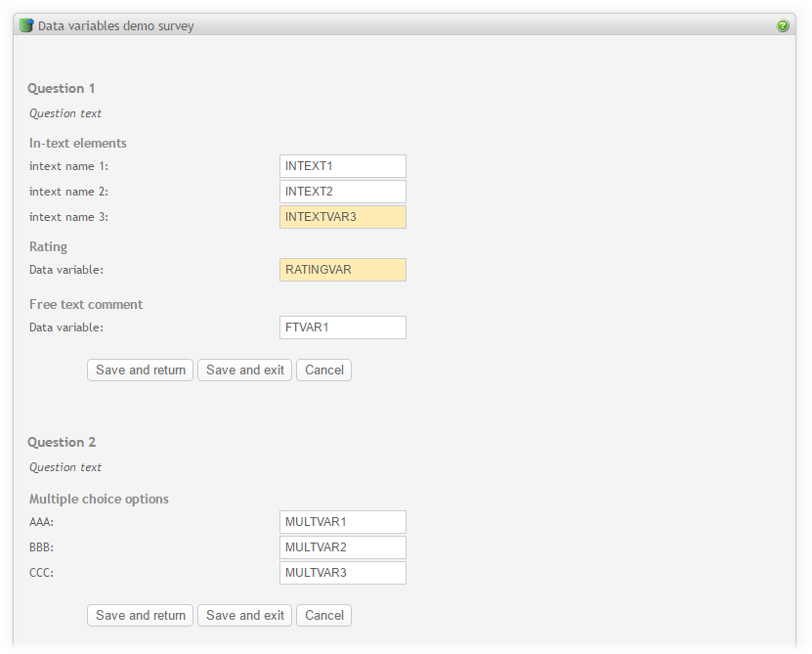Click the Question 1 heading
Viewport: 812px width, 654px height.
click(62, 89)
